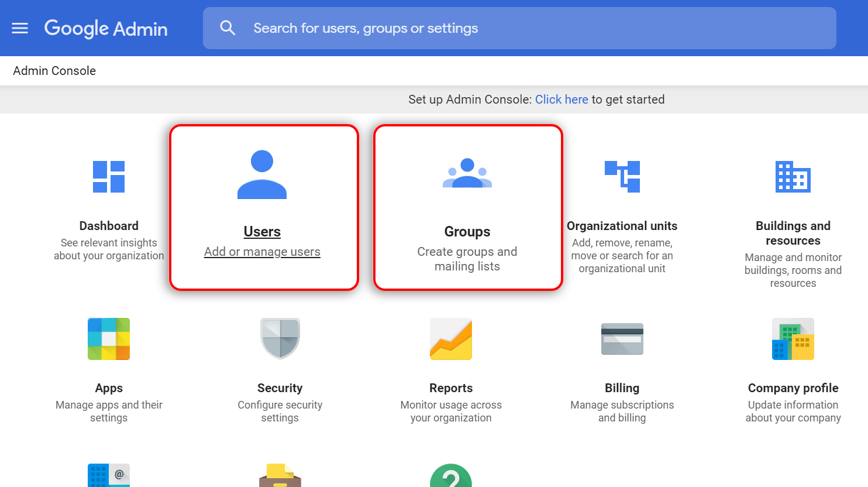Viewport: 868px width, 487px height.
Task: Click 'Configure security settings' text
Action: coord(280,411)
